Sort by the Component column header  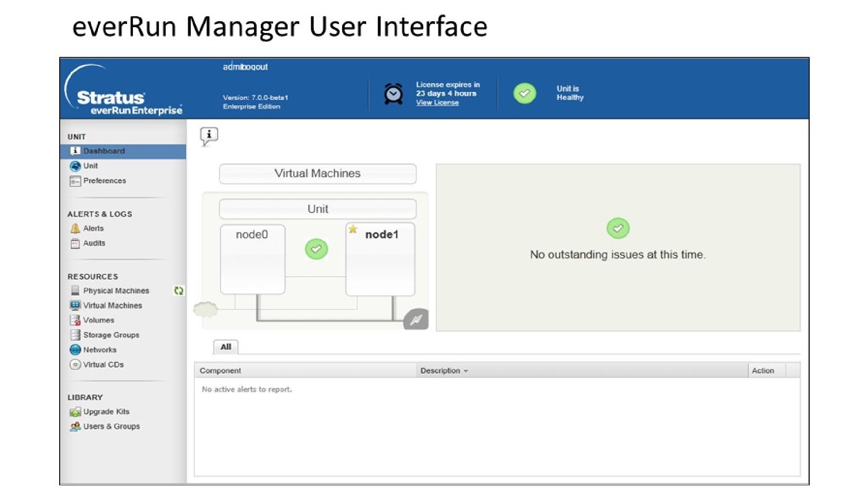[305, 371]
